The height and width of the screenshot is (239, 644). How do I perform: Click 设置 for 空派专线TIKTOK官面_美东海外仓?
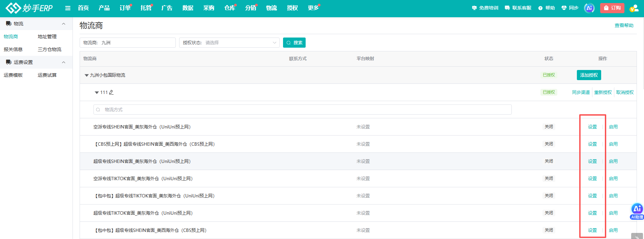tap(592, 178)
